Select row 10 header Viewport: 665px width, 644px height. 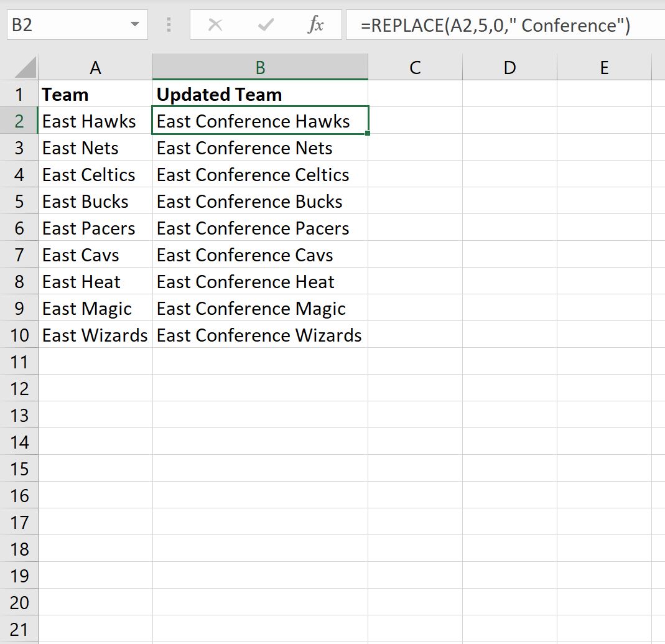click(x=19, y=335)
